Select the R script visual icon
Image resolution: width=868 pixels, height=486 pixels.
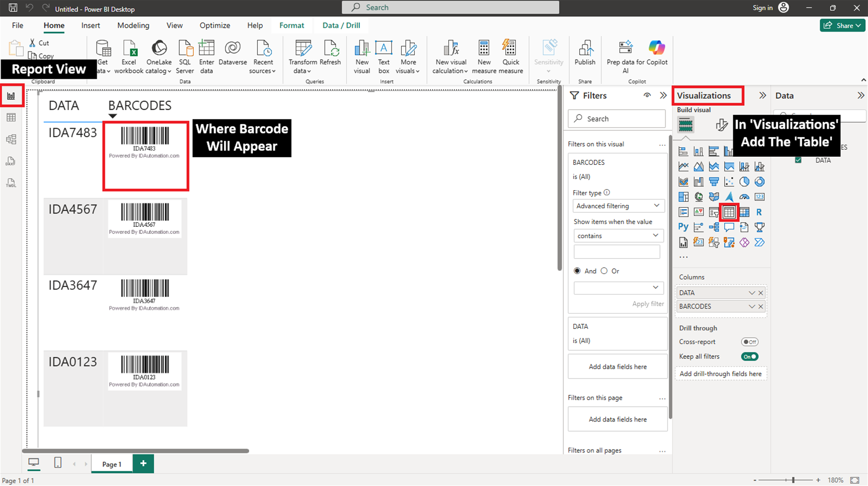coord(759,212)
